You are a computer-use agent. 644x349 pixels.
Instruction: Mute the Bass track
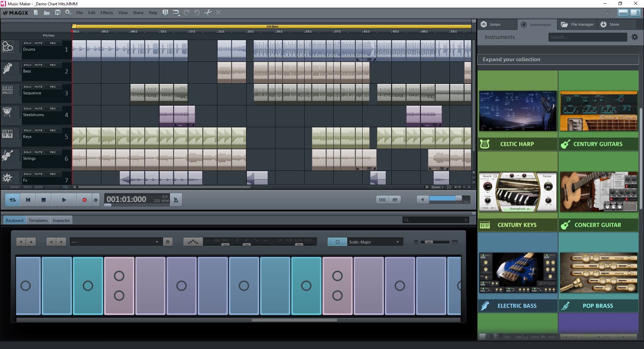point(38,65)
